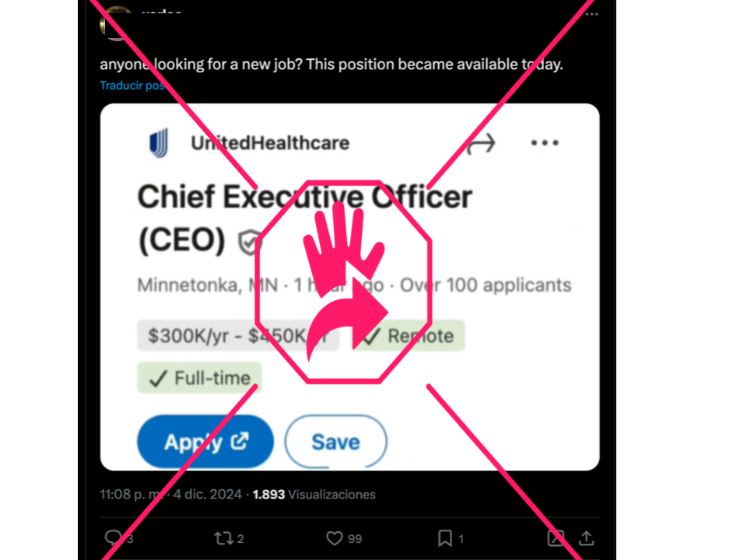Click the $300K/yr salary range tag
Viewport: 747px width, 560px height.
[x=238, y=336]
